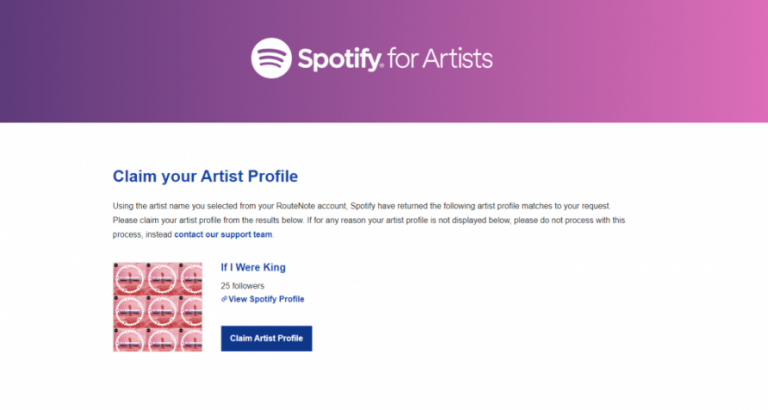The height and width of the screenshot is (410, 768).
Task: Click the chain-link icon beside View Spotify Profile
Action: (x=224, y=299)
